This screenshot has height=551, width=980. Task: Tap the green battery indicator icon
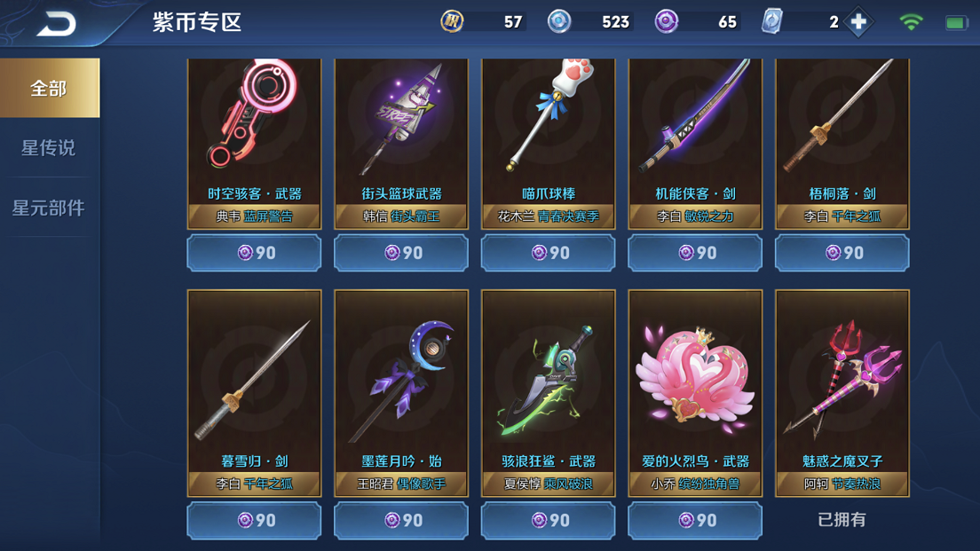pyautogui.click(x=956, y=23)
